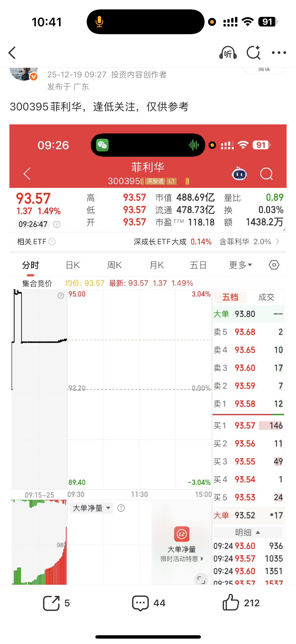Tap the 深成长ETF大成 link
296x644 pixels.
click(x=160, y=242)
